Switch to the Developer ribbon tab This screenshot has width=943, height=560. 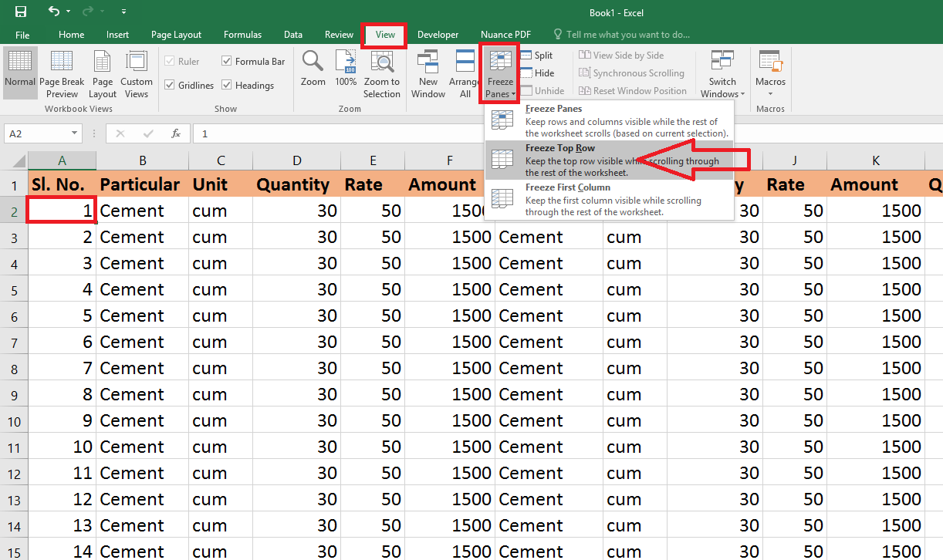tap(438, 35)
